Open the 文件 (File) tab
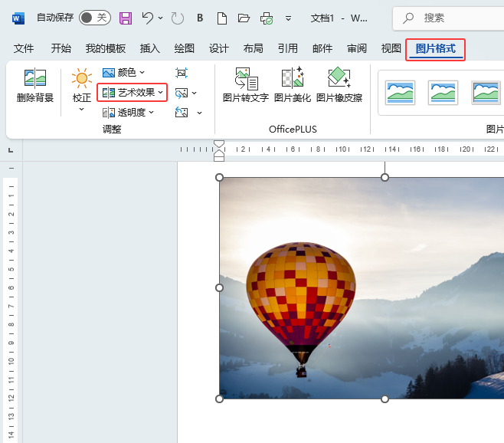Image resolution: width=504 pixels, height=443 pixels. click(x=24, y=48)
